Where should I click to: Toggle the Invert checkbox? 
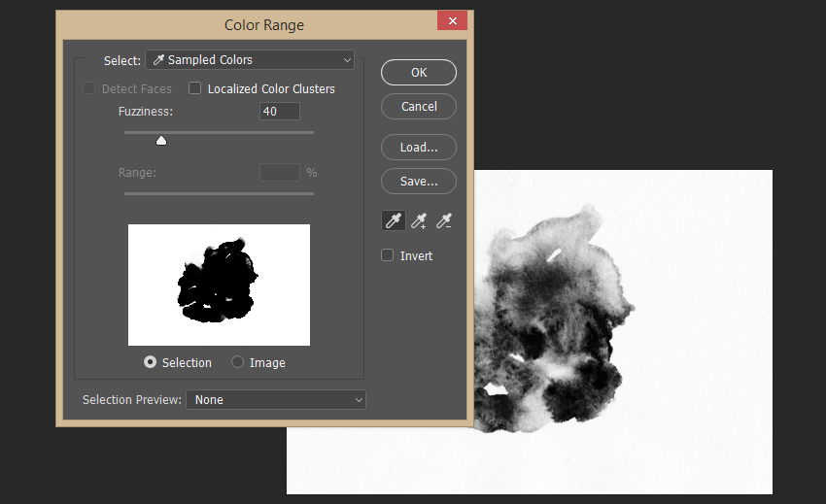(388, 255)
